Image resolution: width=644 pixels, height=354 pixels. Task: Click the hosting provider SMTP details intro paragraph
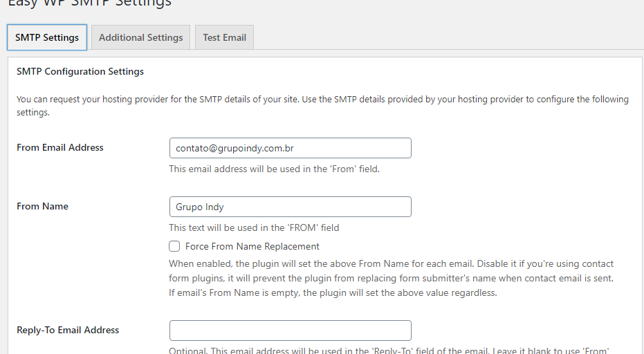(322, 106)
